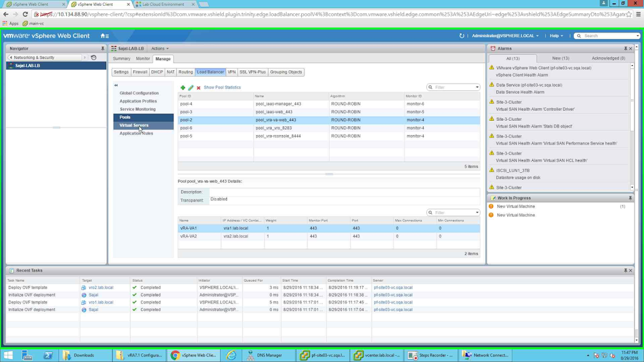Open Administrator@VSPHERE.LOCAL user menu

coord(505,36)
